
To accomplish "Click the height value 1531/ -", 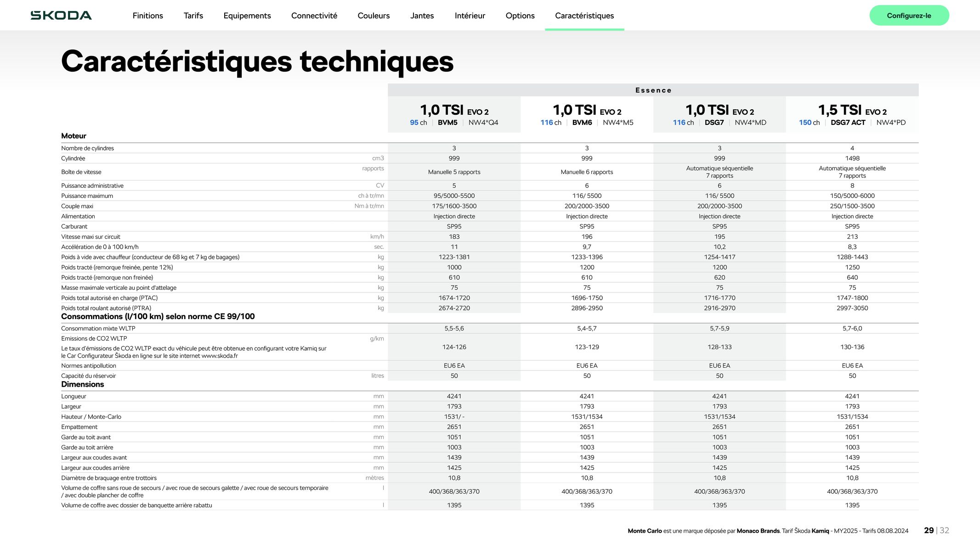I will coord(454,417).
